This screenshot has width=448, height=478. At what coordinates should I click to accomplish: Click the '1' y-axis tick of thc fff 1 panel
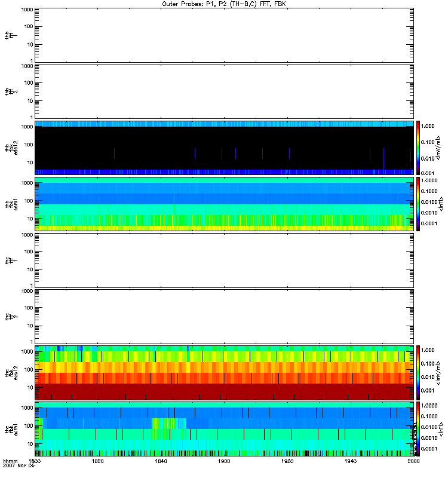click(x=32, y=286)
